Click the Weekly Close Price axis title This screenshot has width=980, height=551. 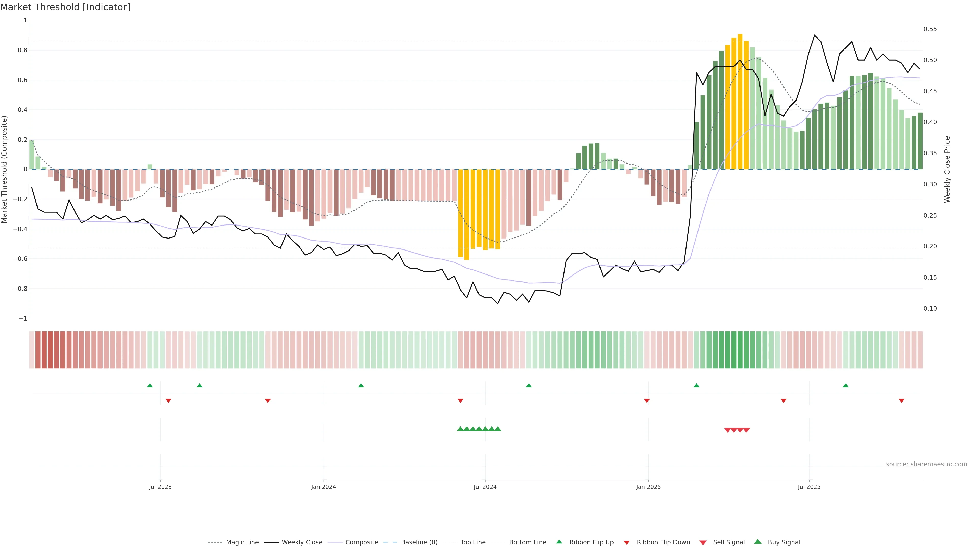(x=947, y=169)
